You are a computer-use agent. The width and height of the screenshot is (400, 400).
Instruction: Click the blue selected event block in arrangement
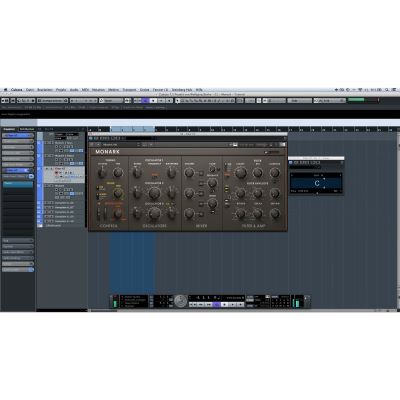[x=132, y=263]
